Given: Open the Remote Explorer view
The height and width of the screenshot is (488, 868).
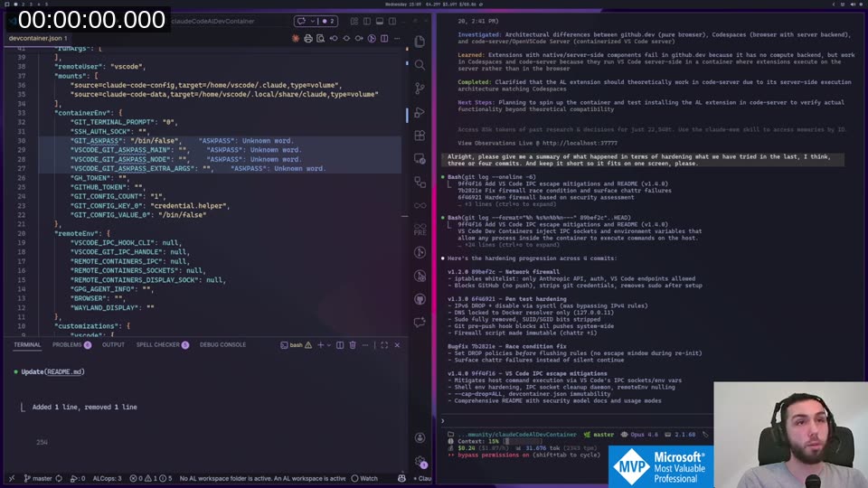Looking at the screenshot, I should [420, 159].
